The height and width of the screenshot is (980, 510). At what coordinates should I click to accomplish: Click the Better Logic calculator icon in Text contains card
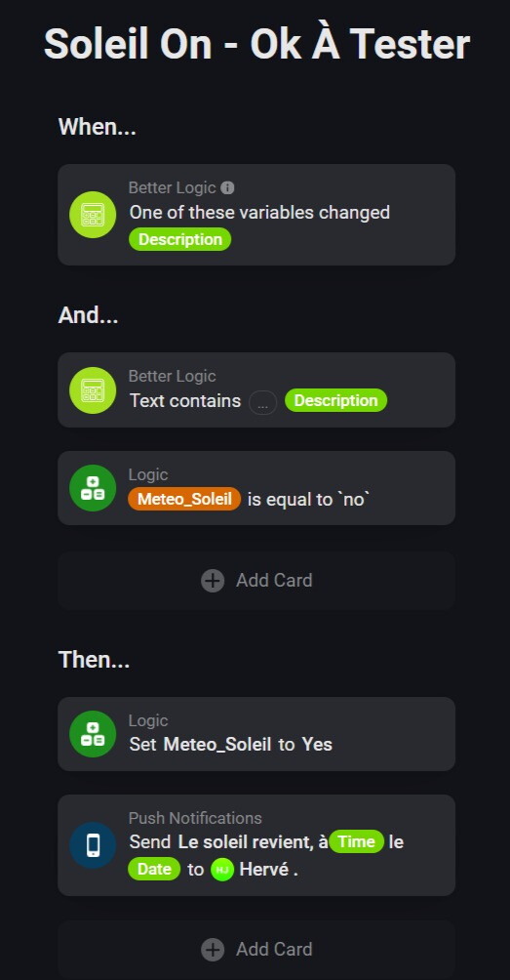click(x=93, y=390)
